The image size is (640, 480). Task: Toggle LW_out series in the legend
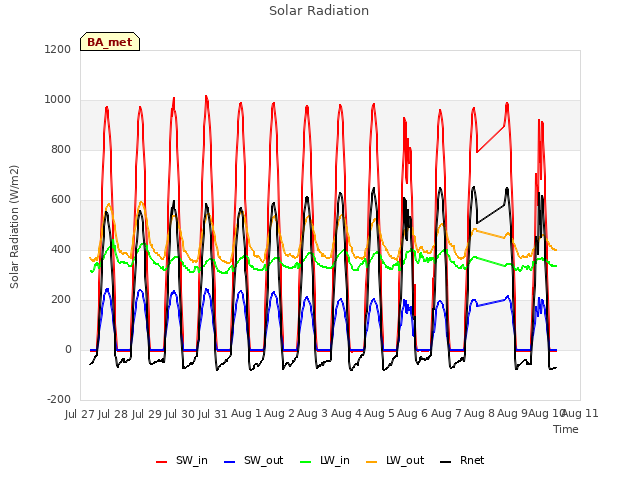pyautogui.click(x=395, y=460)
